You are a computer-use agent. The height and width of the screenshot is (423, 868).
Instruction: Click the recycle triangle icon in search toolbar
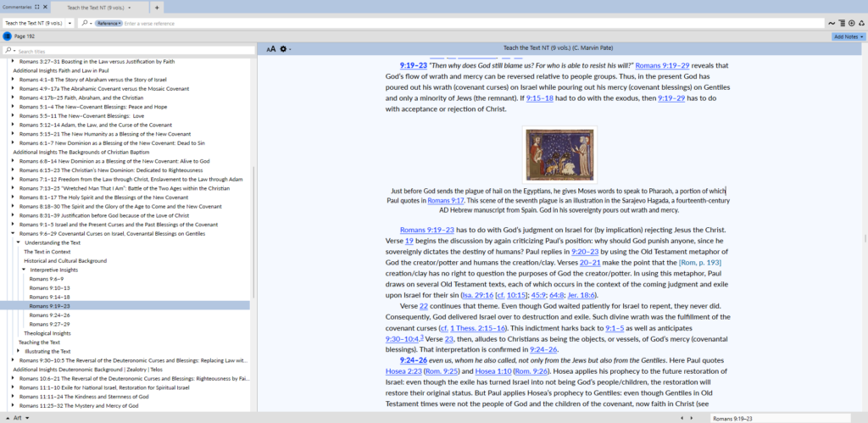(861, 23)
